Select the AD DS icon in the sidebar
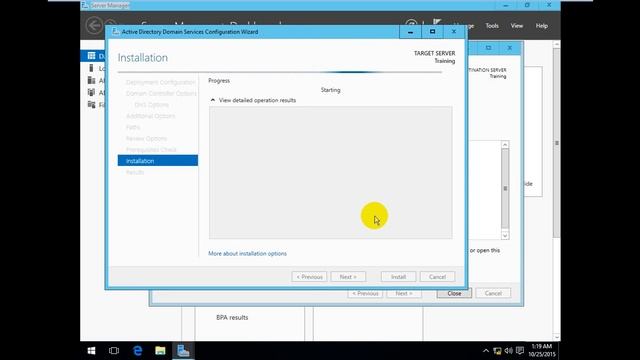This screenshot has width=640, height=360. [91, 93]
